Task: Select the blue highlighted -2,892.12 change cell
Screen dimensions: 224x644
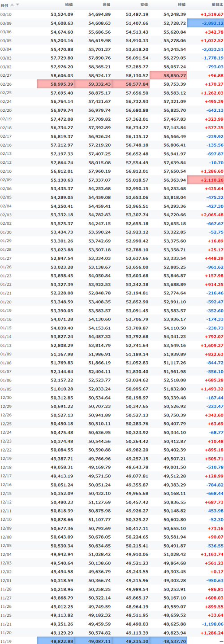Action: click(206, 23)
